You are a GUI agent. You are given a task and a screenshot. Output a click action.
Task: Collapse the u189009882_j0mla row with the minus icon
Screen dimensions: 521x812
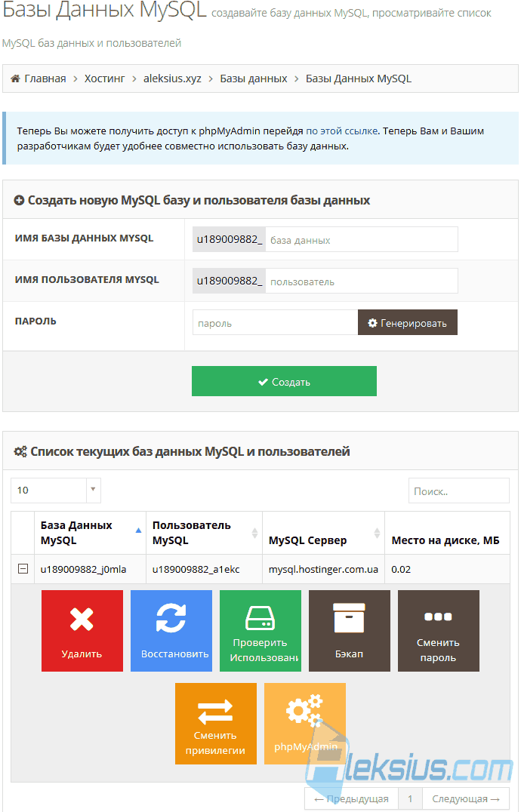point(23,568)
